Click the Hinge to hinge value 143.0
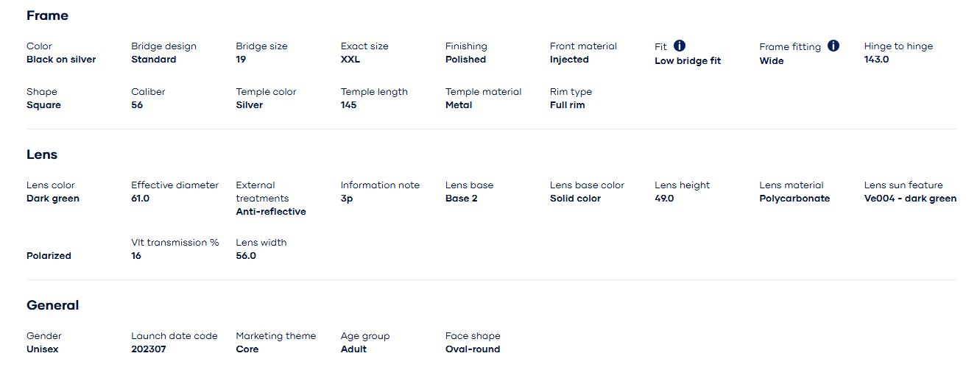980x367 pixels. point(876,60)
